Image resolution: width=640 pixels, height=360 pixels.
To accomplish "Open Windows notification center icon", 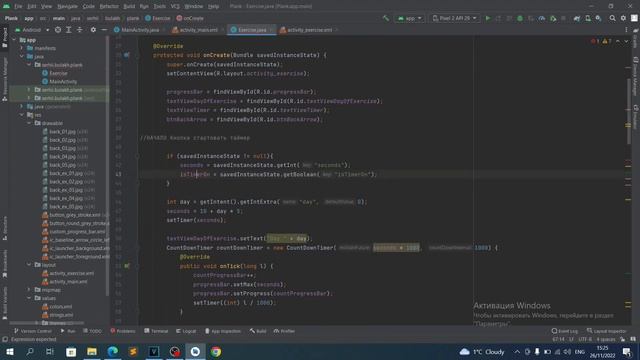I will (627, 352).
